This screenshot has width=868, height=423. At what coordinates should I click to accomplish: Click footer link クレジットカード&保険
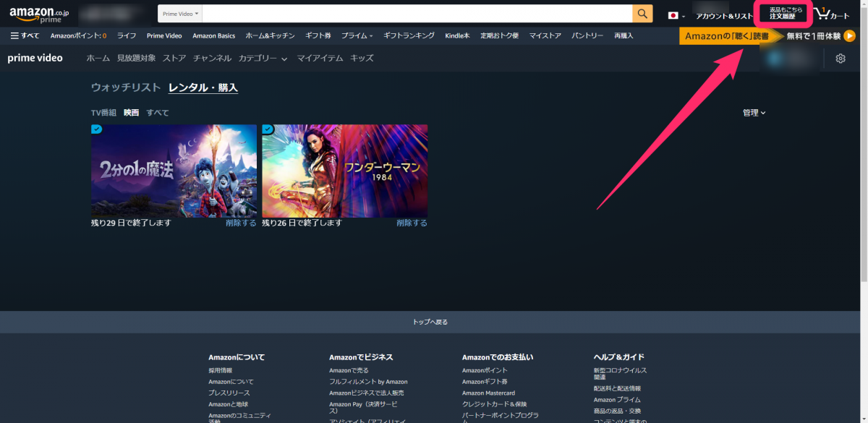[495, 404]
